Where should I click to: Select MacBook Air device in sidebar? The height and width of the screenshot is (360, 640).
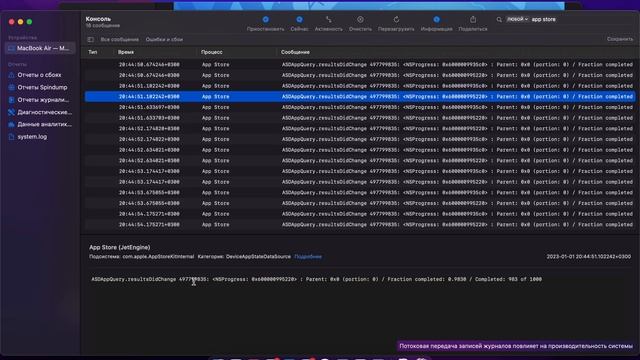coord(40,48)
